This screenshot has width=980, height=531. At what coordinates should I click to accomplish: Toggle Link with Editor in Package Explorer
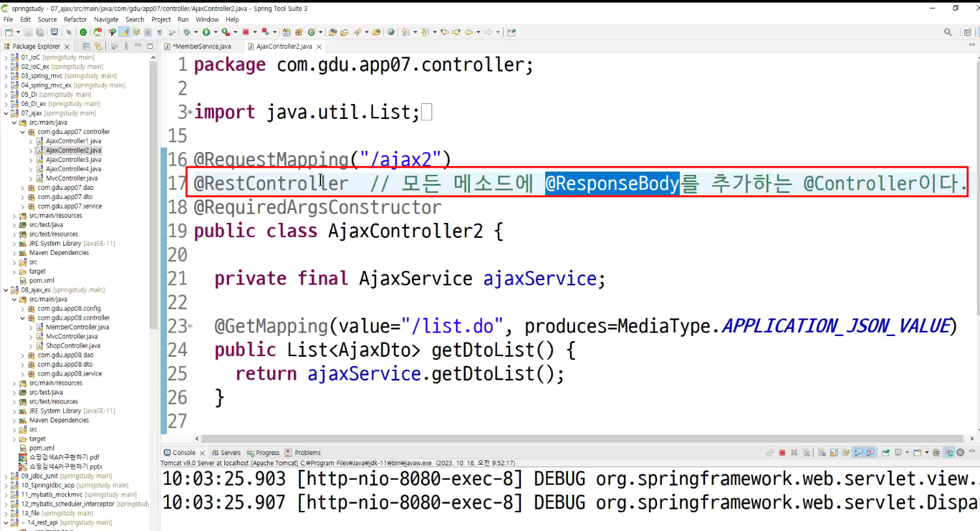click(x=98, y=46)
